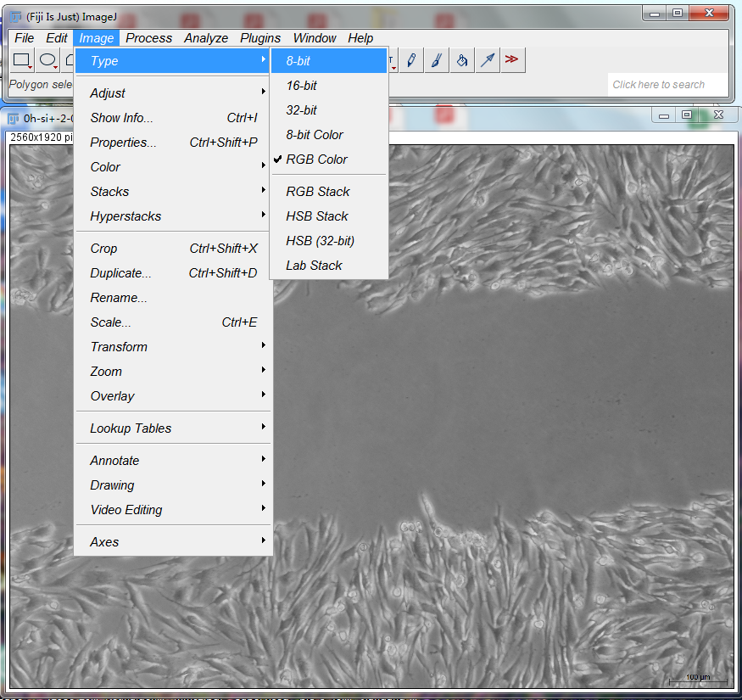
Task: Choose Crop from the Image menu
Action: (173, 249)
